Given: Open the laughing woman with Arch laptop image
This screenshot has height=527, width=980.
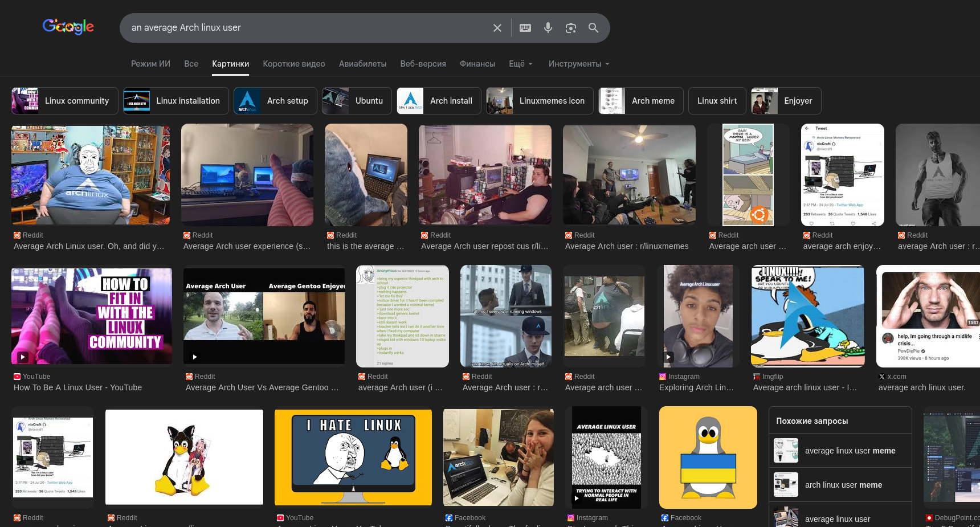Looking at the screenshot, I should click(x=499, y=457).
